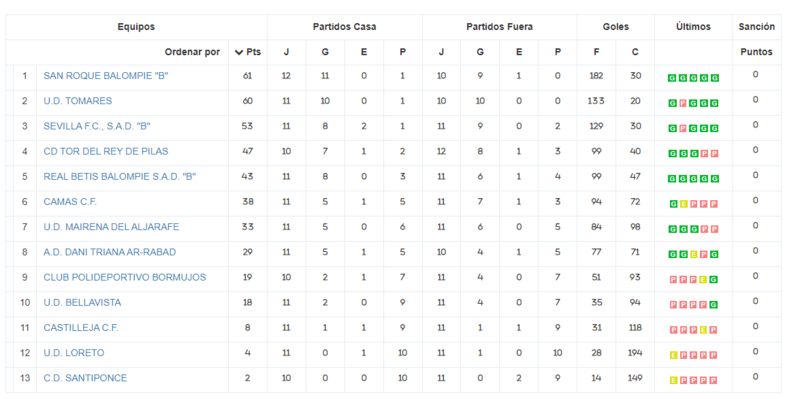Image resolution: width=800 pixels, height=399 pixels.
Task: Click the green G result icon for U.D. Bellavista
Action: click(x=714, y=305)
